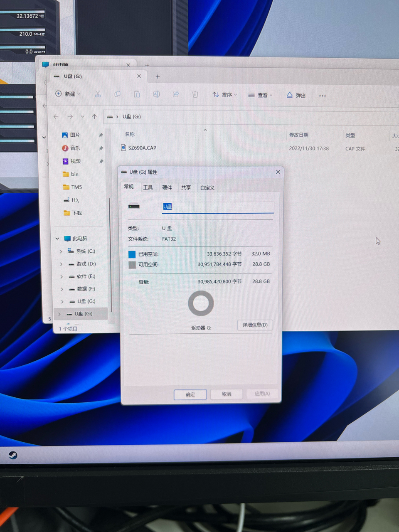This screenshot has height=532, width=399.
Task: Click the drive name input field
Action: 218,207
